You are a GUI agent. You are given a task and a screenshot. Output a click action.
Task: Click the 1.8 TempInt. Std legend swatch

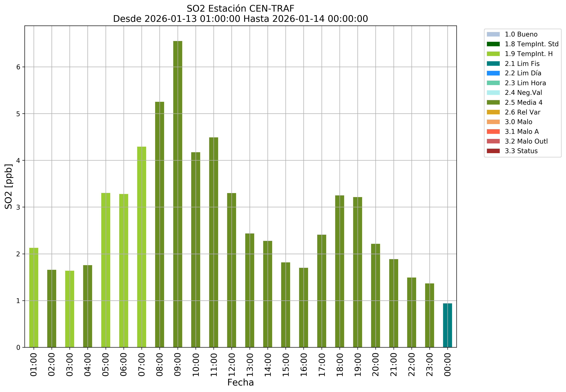[x=493, y=44]
